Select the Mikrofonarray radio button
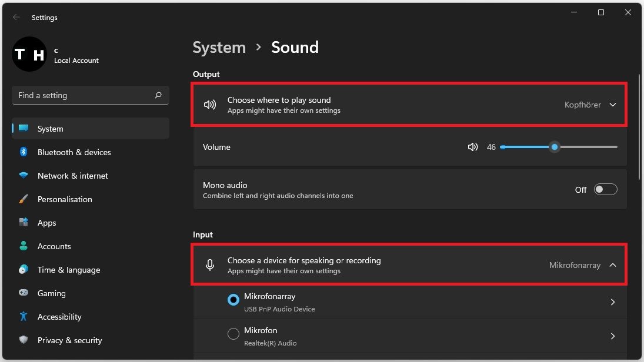 [233, 300]
